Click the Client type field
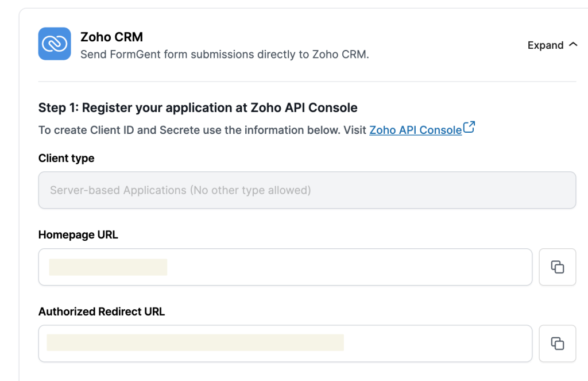Screen dimensions: 588x381 click(x=307, y=190)
